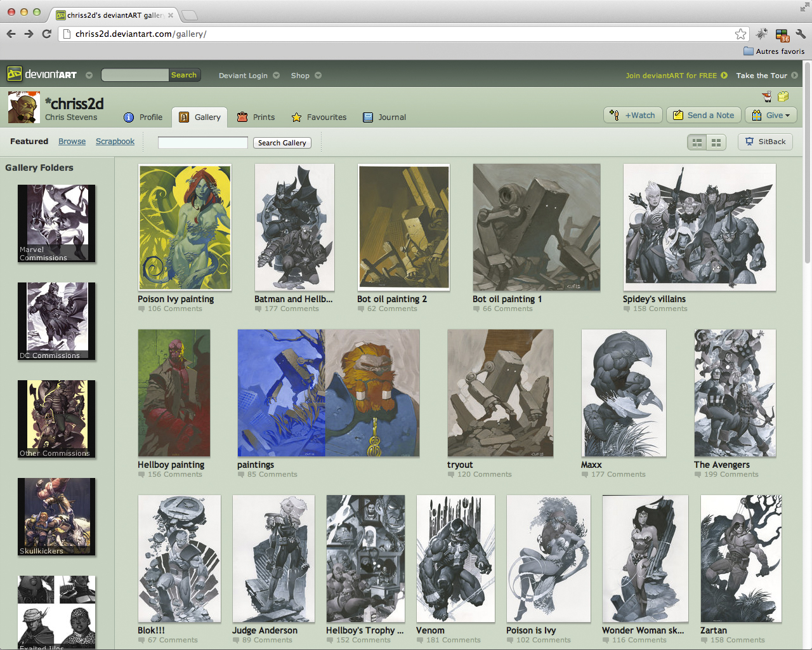Screen dimensions: 812x650
Task: Click the green Search button
Action: click(x=184, y=75)
